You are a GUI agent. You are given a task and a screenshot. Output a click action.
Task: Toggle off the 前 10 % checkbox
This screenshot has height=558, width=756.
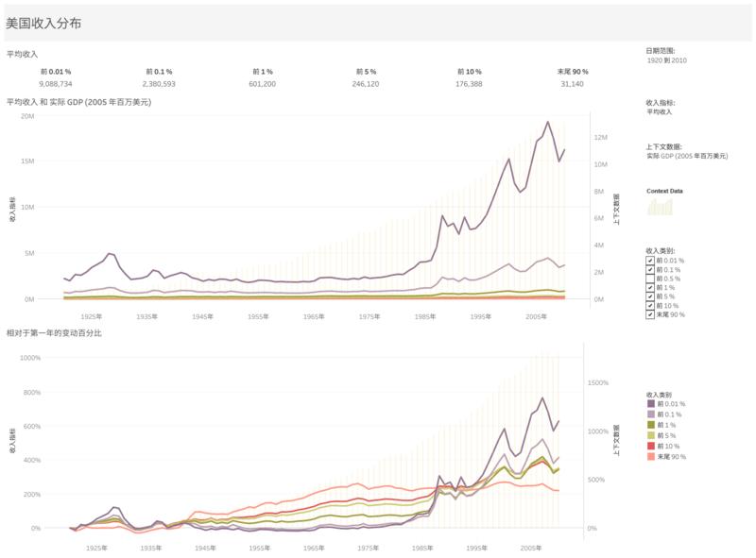(650, 305)
